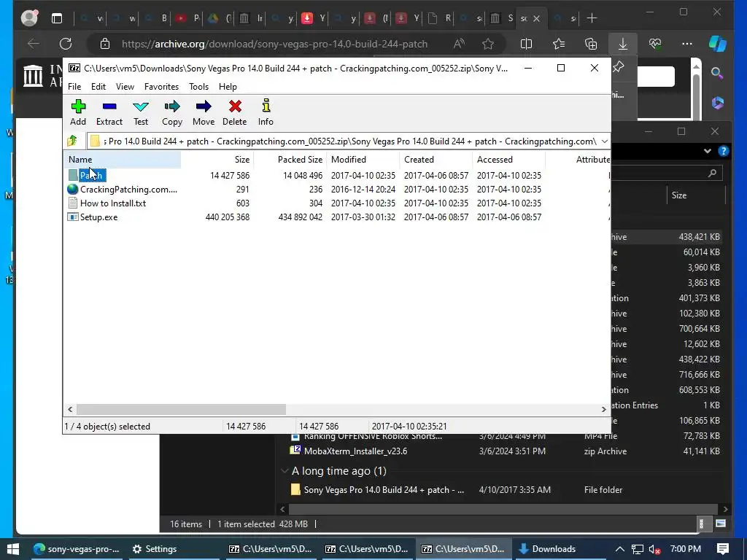Open the notification center icon
The height and width of the screenshot is (560, 747).
pos(723,549)
